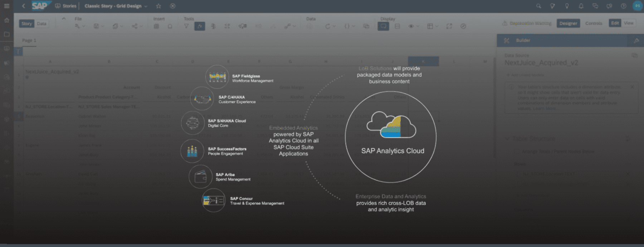Open the Refresh dropdown in toolbar

pos(330,26)
